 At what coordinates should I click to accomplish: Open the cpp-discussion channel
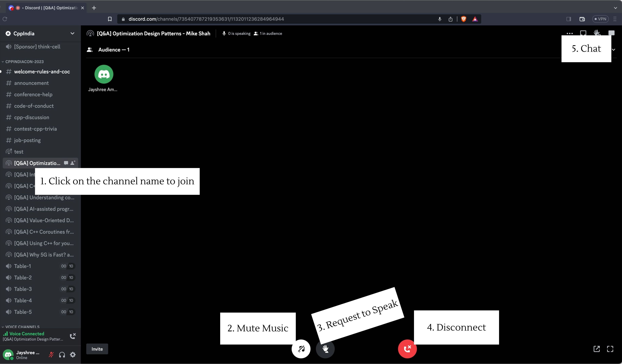40,117
